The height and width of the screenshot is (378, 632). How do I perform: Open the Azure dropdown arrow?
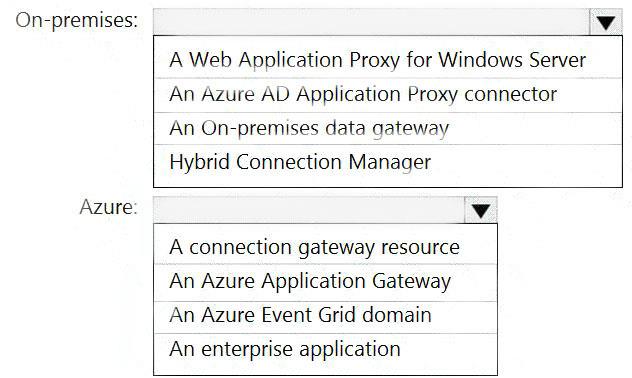480,210
